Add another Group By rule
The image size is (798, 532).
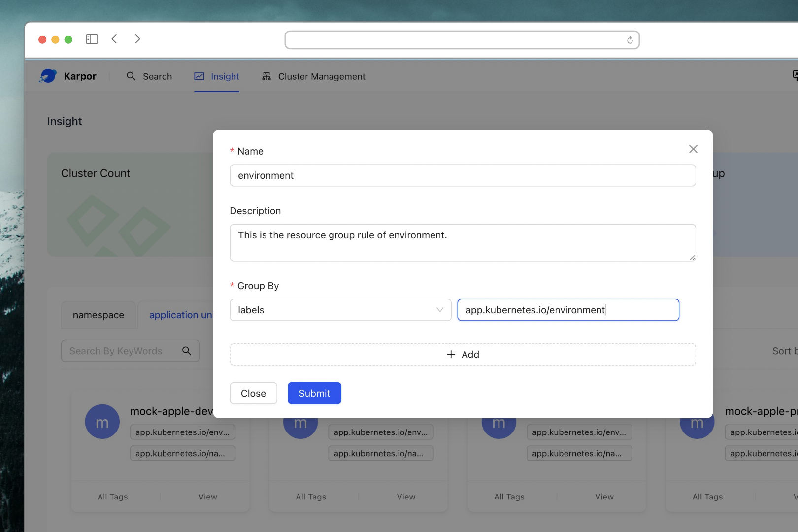coord(463,354)
